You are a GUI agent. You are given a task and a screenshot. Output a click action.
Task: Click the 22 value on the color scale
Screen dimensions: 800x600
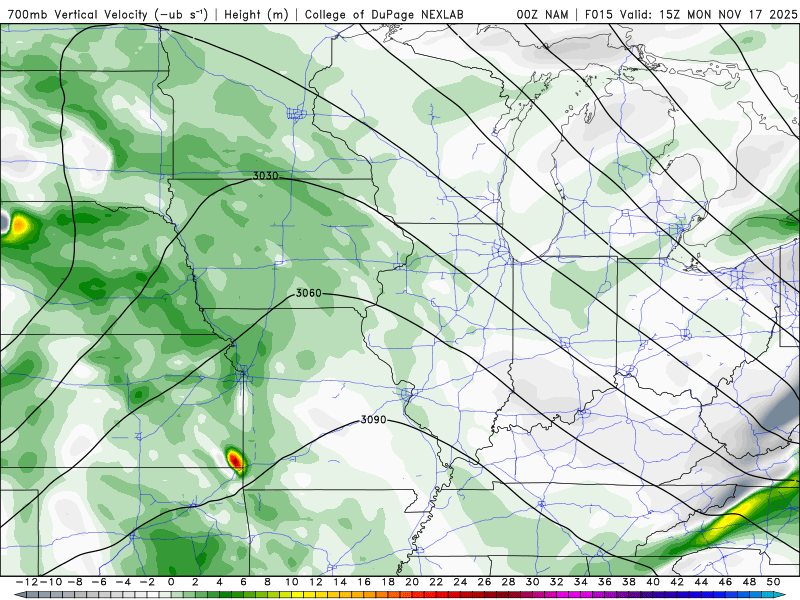tap(436, 582)
